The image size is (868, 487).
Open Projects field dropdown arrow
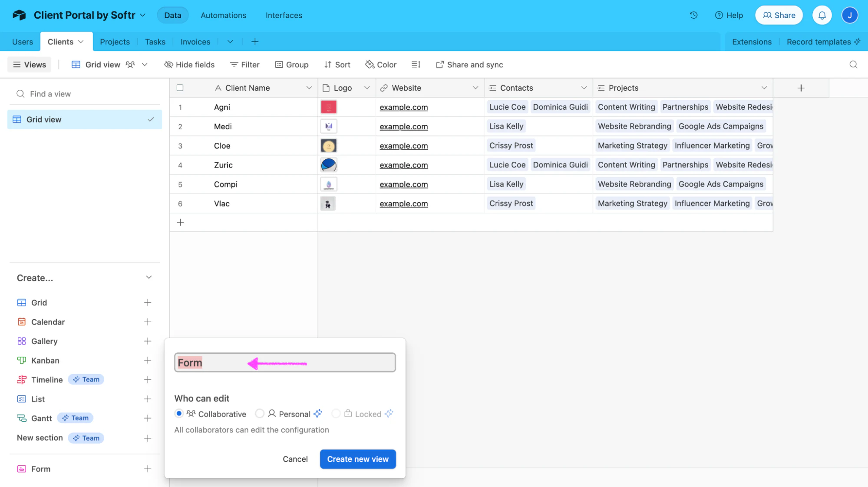click(764, 88)
